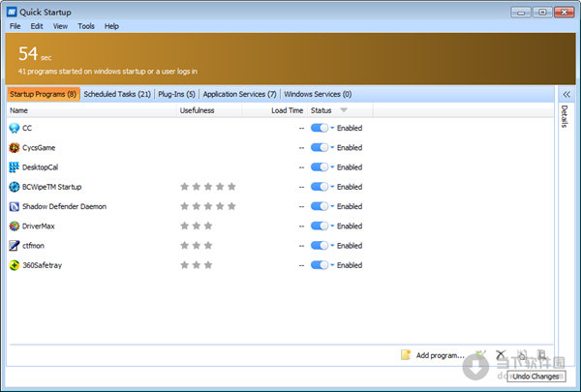Click the CC program icon

(x=15, y=128)
